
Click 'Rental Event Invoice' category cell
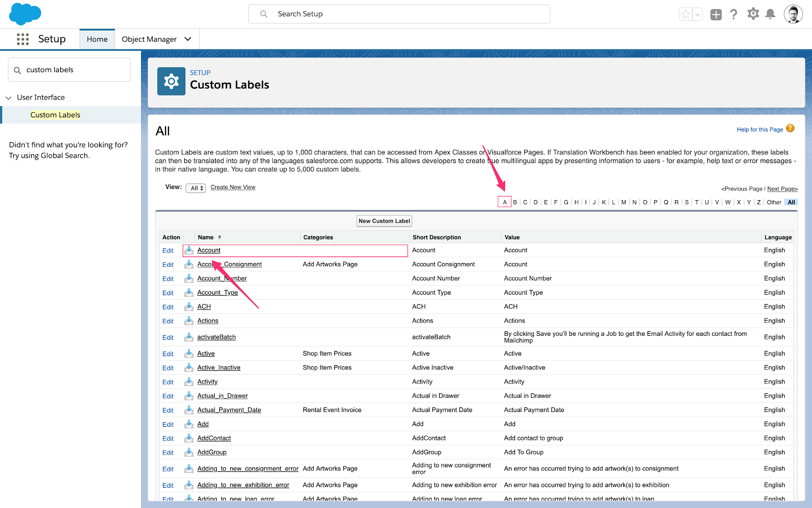pyautogui.click(x=332, y=410)
